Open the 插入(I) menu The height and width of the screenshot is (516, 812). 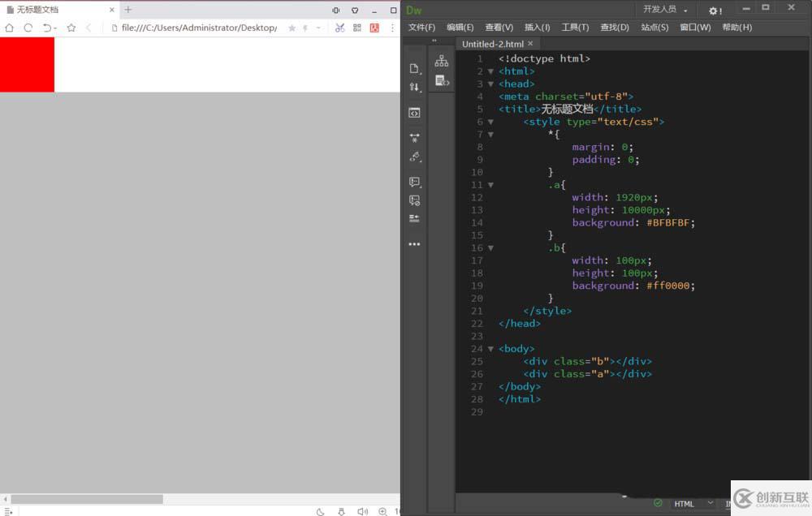point(537,28)
